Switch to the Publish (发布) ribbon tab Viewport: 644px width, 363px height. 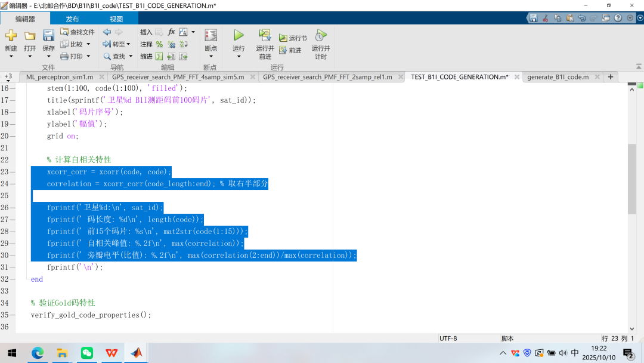point(72,19)
